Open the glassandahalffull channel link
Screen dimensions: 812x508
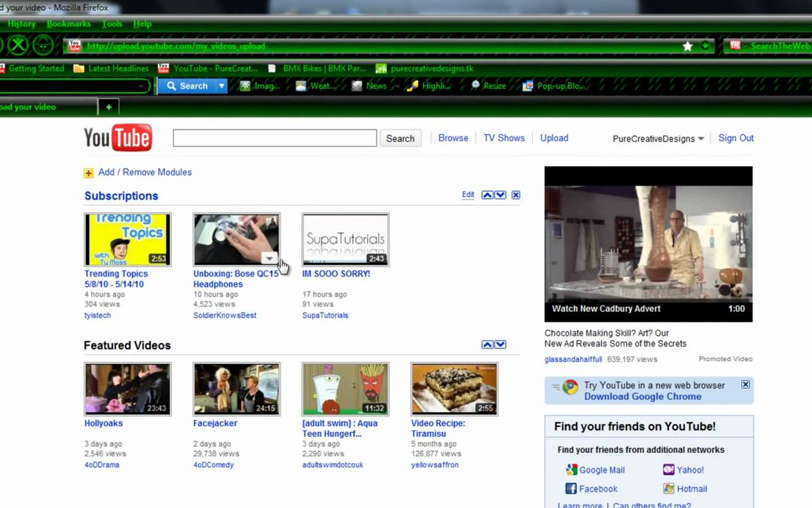573,359
